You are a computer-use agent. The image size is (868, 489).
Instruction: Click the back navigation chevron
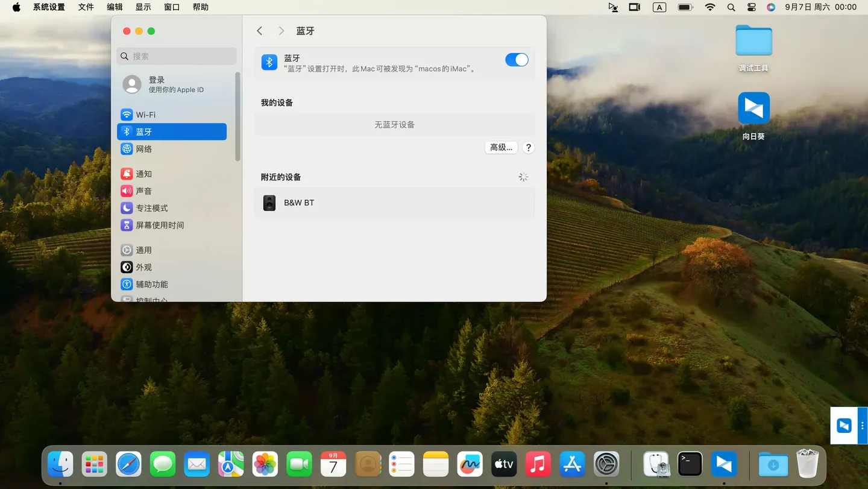(x=259, y=30)
